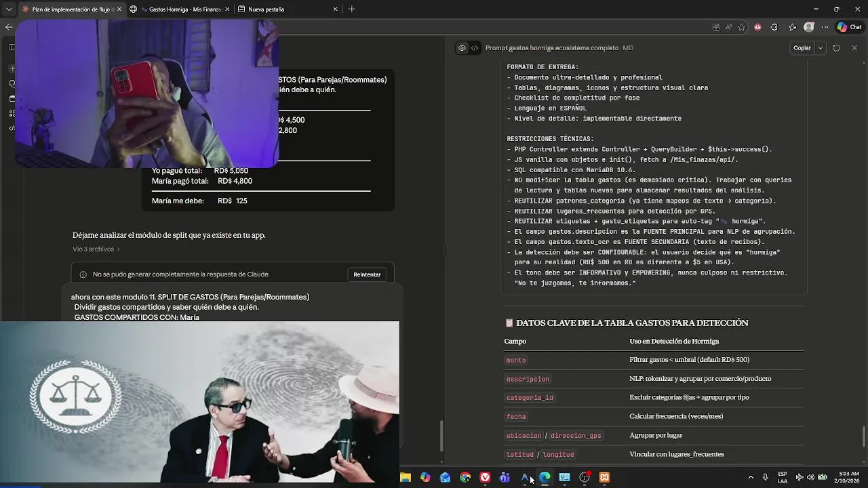Click the longitud field code tag
Screen dimensions: 868x488
(x=558, y=455)
